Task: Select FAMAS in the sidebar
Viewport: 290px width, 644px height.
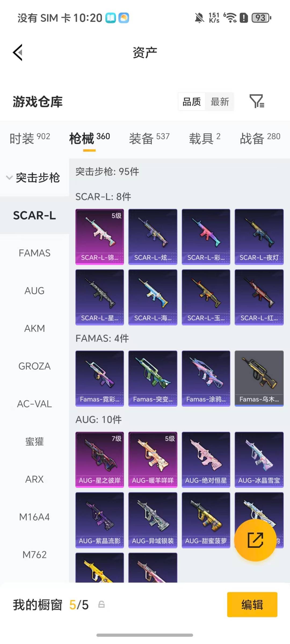Action: coord(35,253)
